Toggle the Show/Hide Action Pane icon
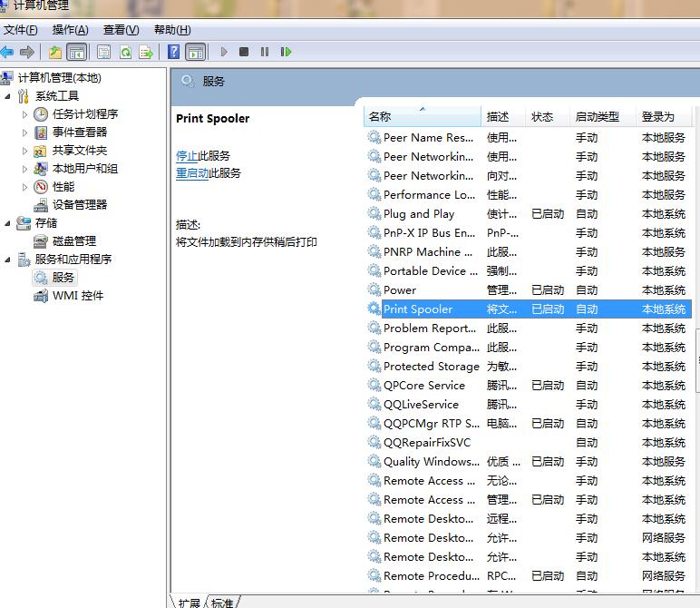The height and width of the screenshot is (608, 700). point(196,53)
